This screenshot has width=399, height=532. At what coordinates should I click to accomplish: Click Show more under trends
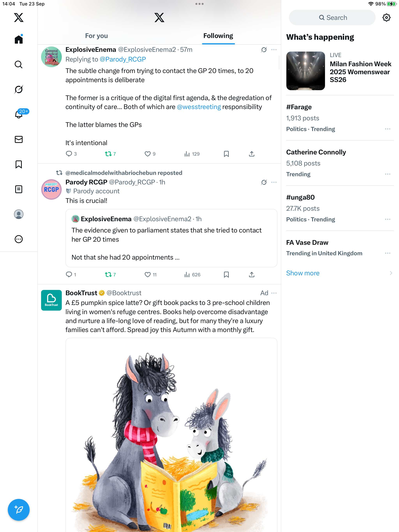pyautogui.click(x=303, y=273)
